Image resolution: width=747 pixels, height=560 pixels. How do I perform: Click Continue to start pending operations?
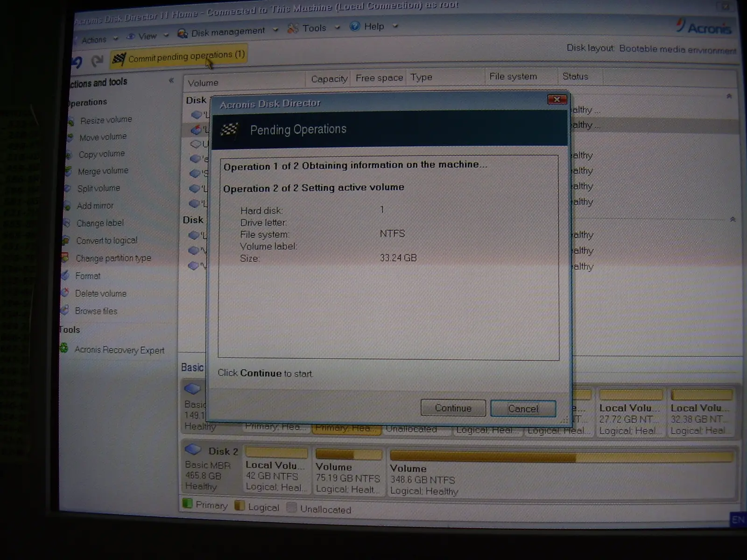(x=453, y=408)
